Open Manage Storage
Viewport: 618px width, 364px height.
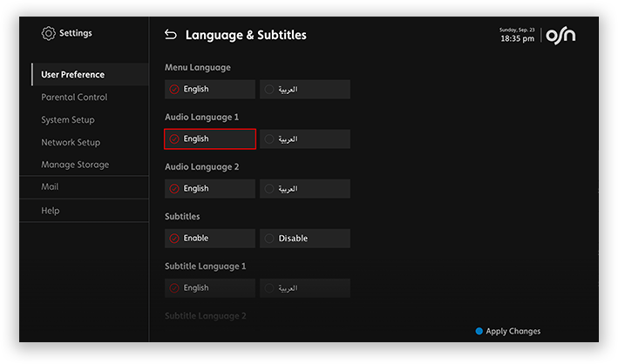click(x=75, y=165)
